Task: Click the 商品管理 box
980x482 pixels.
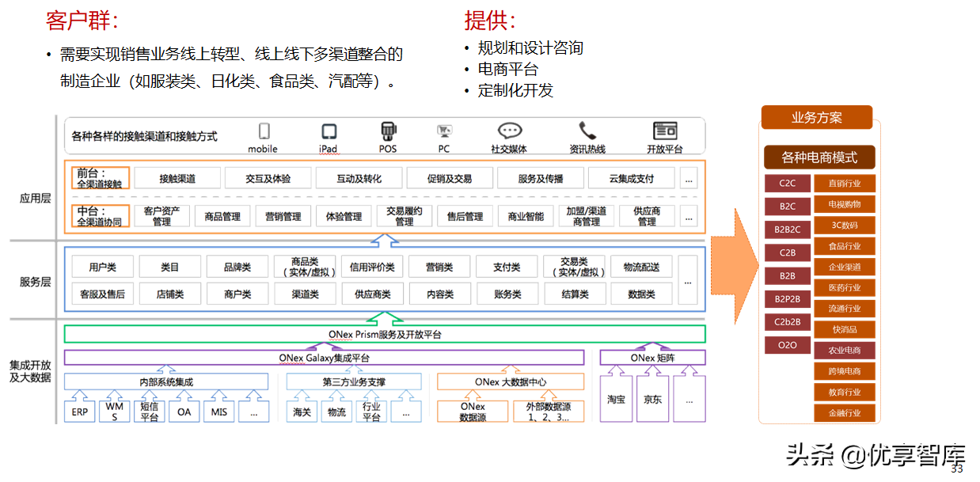Action: click(222, 216)
